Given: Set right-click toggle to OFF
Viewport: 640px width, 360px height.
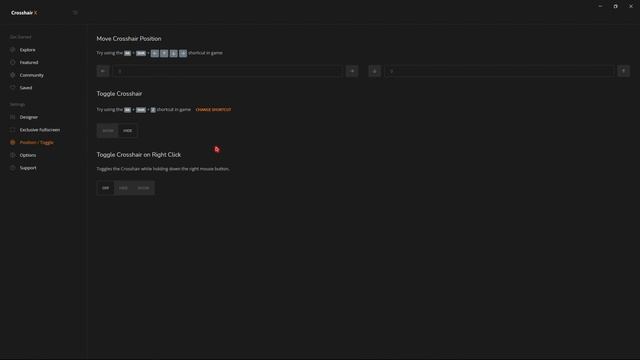Looking at the screenshot, I should point(105,188).
